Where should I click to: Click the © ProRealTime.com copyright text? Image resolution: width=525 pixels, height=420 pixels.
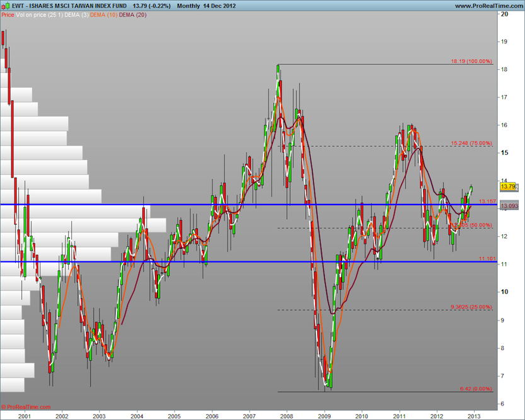point(26,407)
